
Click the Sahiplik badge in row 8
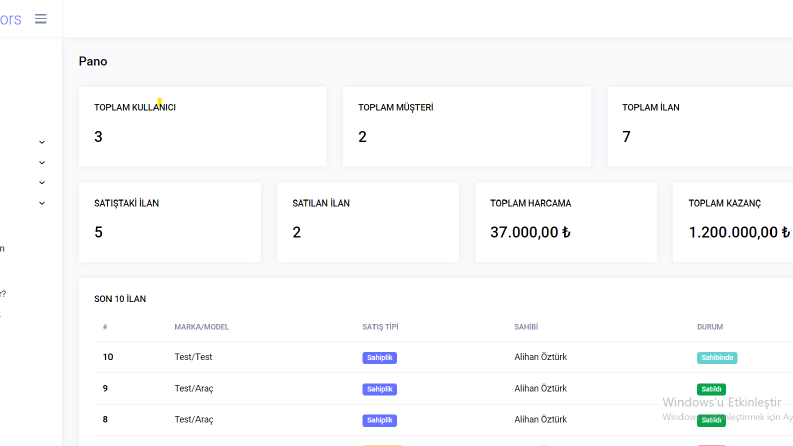pos(379,420)
